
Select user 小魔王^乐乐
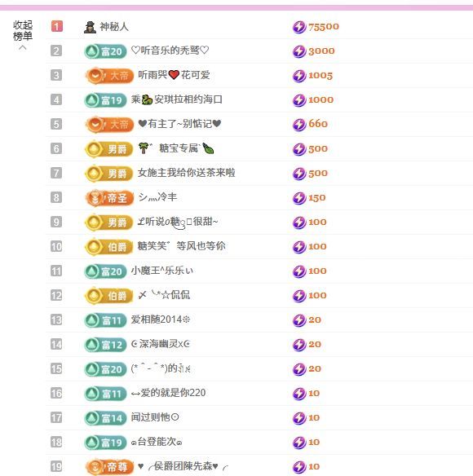(162, 271)
